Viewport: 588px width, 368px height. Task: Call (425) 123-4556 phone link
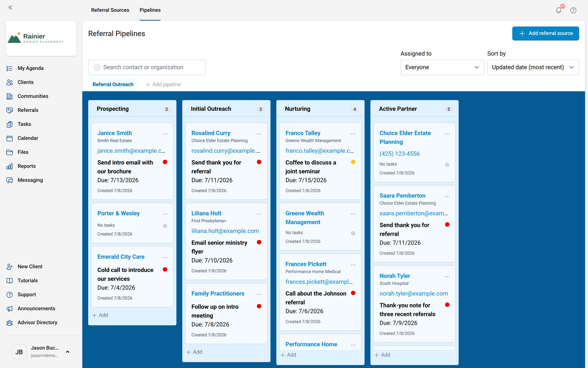point(399,154)
